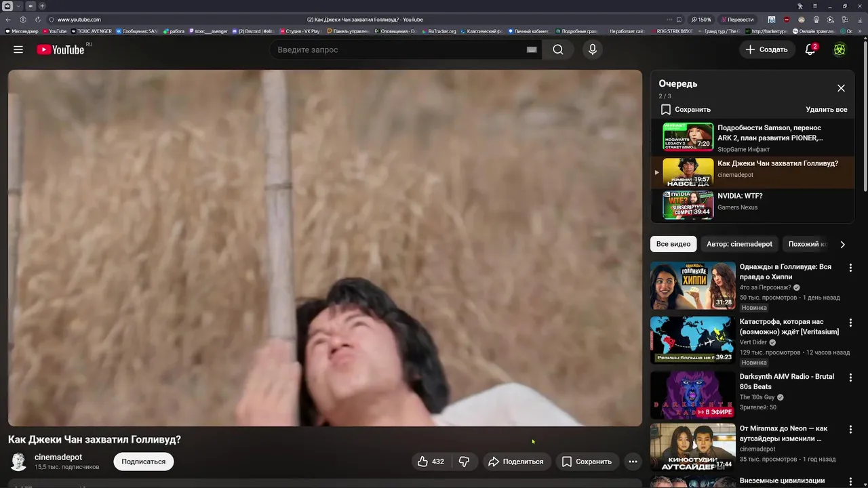Click the video title Как Джеки Чан захватил Голливуд?

coord(94,439)
